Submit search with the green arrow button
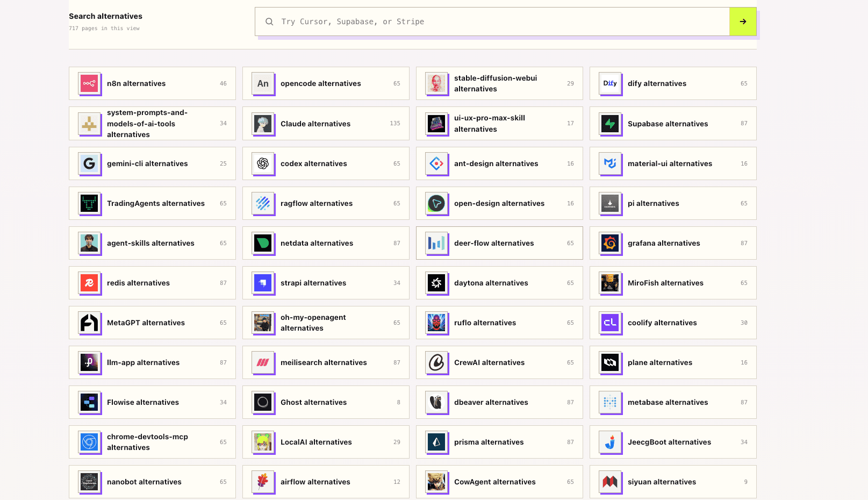The height and width of the screenshot is (500, 868). 743,22
